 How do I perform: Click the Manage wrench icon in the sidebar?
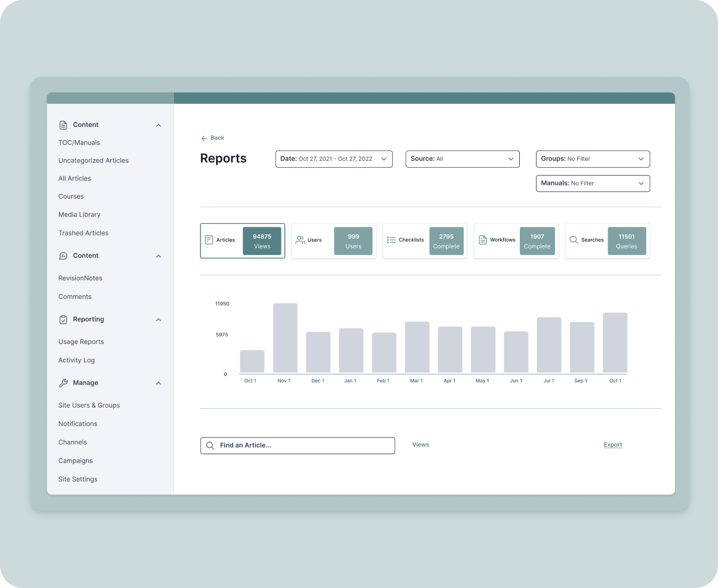[x=63, y=383]
